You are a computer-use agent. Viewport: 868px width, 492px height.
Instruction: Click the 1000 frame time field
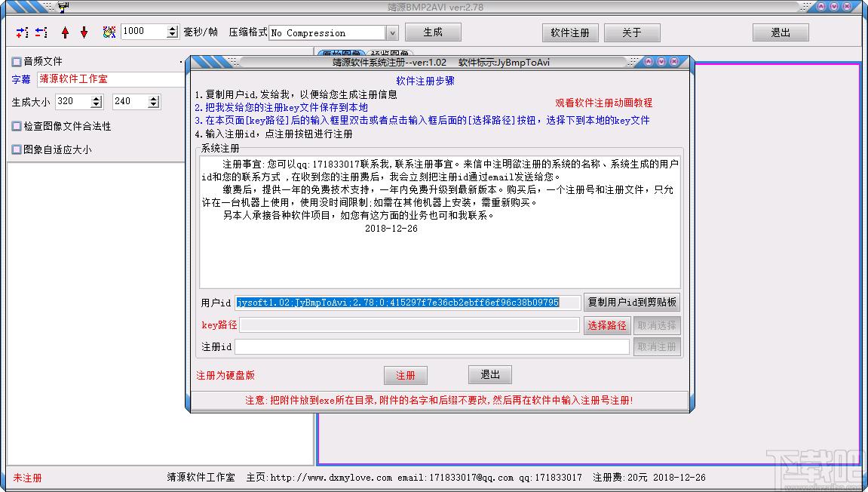(x=144, y=32)
